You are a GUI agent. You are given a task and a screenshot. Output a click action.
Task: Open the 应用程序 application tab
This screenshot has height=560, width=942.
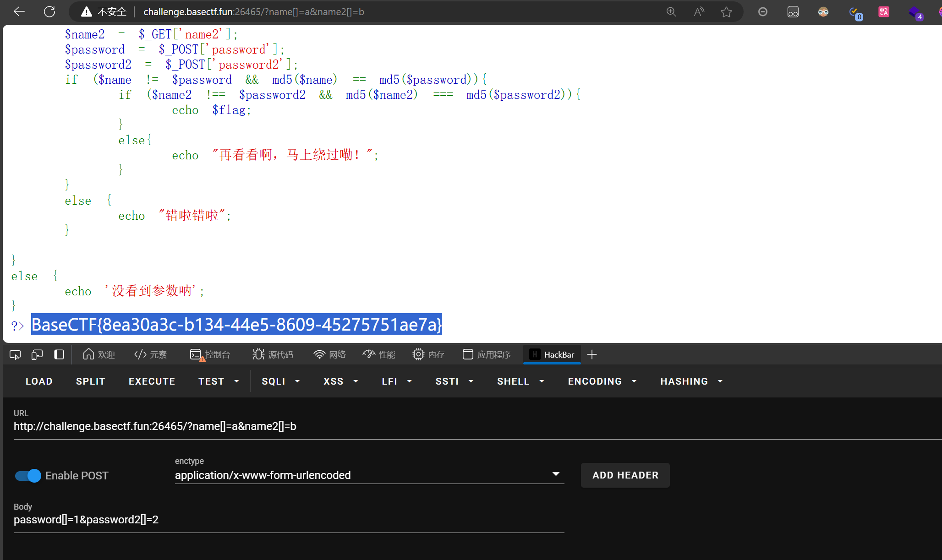[x=487, y=354]
